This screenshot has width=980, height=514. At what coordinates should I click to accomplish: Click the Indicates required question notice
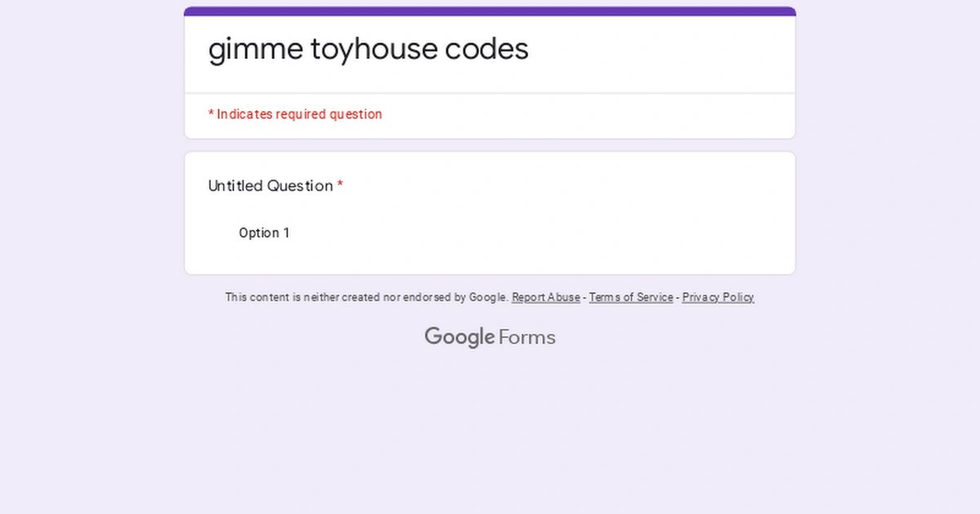295,114
